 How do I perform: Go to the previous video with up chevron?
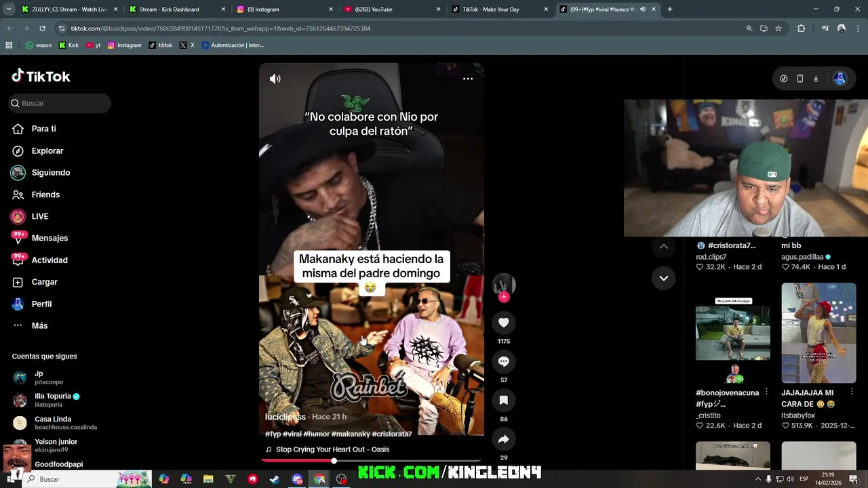663,247
